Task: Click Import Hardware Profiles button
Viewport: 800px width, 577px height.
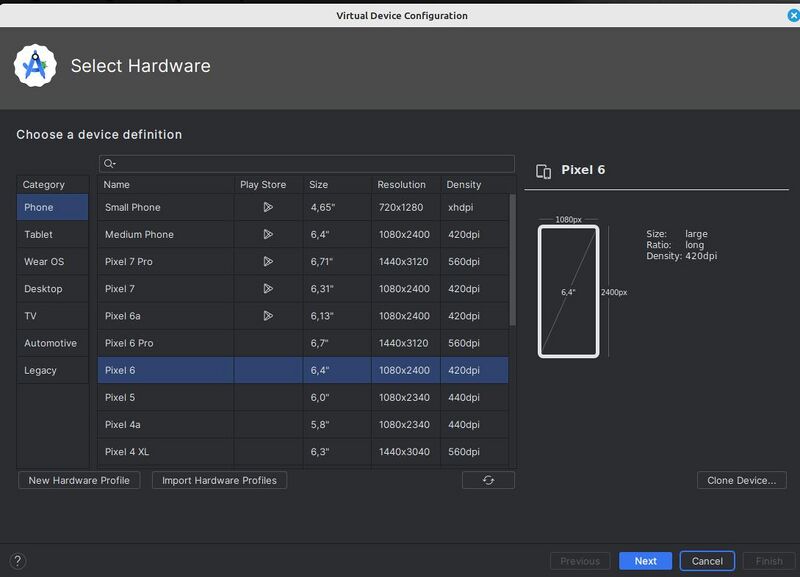Action: [x=219, y=480]
